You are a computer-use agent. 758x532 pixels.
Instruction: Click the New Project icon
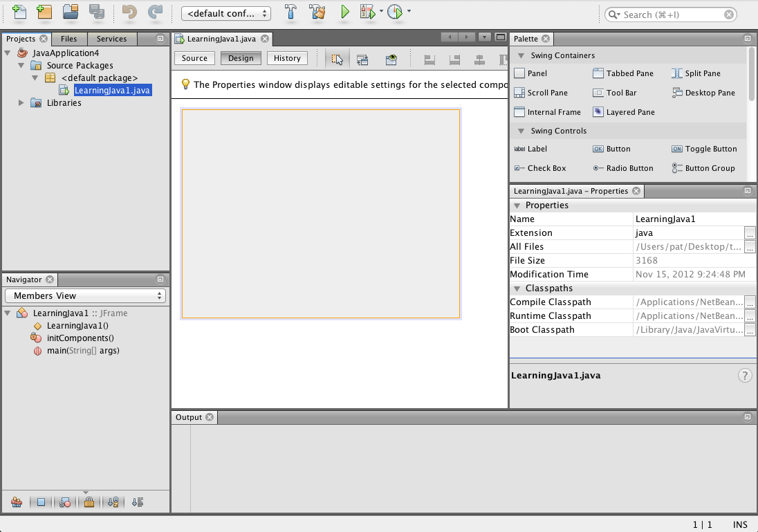click(x=44, y=12)
